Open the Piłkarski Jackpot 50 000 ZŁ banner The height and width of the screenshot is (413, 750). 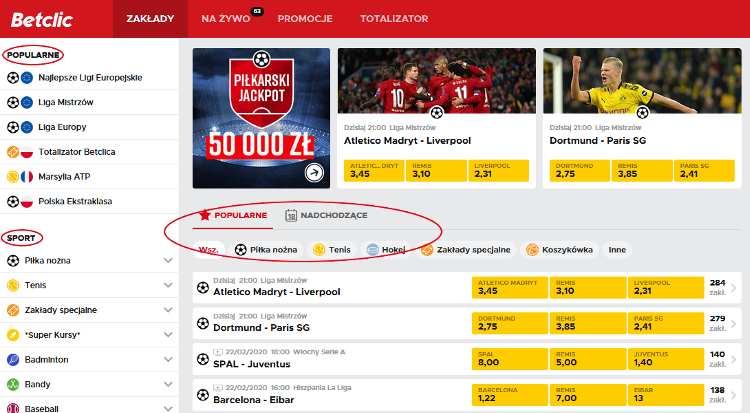click(x=261, y=118)
